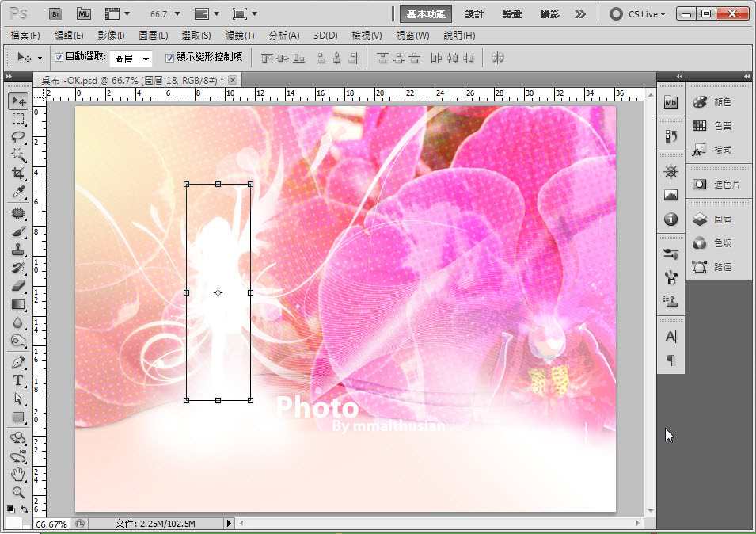This screenshot has height=534, width=756.
Task: Select the Clone Stamp tool
Action: (x=18, y=250)
